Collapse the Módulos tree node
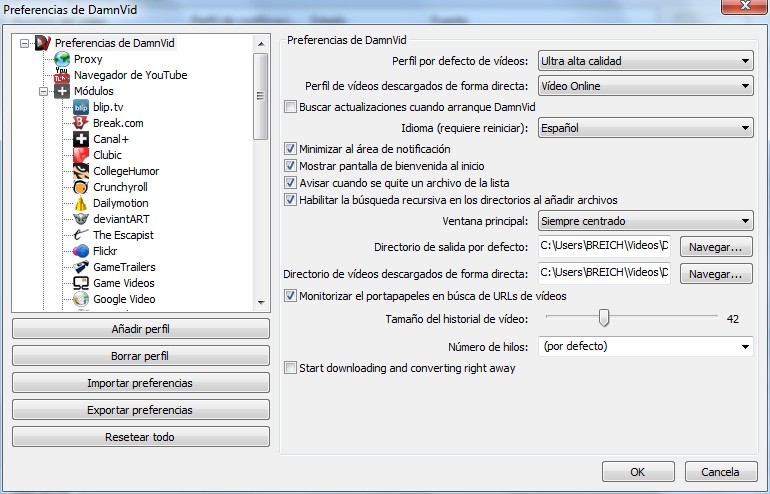 (x=43, y=91)
